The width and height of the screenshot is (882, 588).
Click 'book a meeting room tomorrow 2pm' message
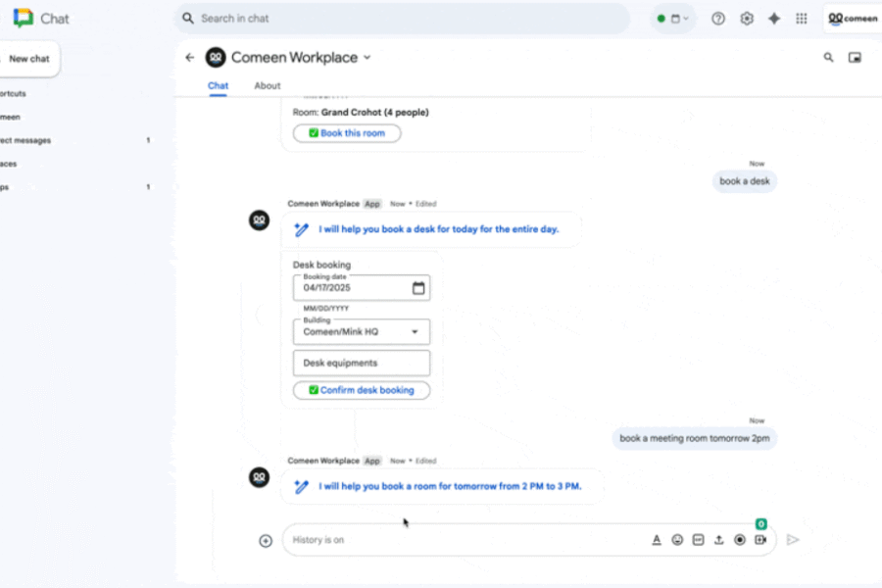694,438
